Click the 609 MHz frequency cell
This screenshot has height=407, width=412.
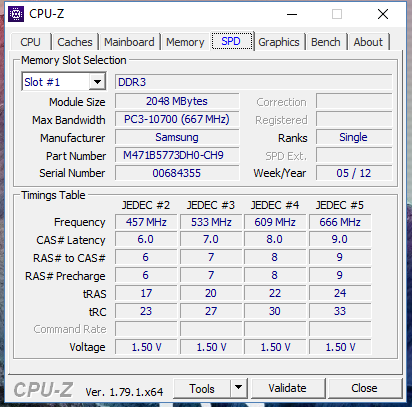275,222
